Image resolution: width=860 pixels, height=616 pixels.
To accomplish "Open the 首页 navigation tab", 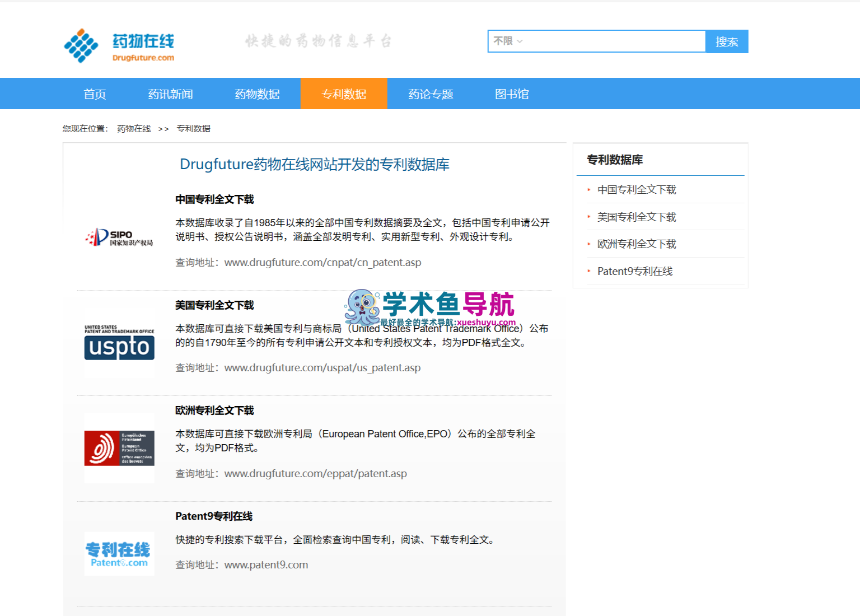I will tap(95, 94).
